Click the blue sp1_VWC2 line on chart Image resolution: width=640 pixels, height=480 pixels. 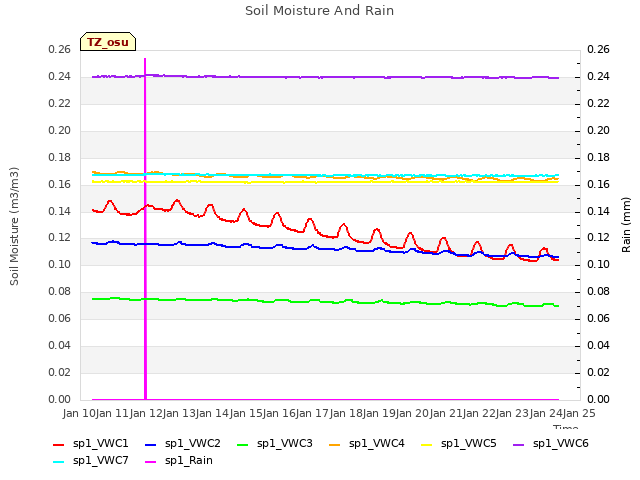click(327, 249)
